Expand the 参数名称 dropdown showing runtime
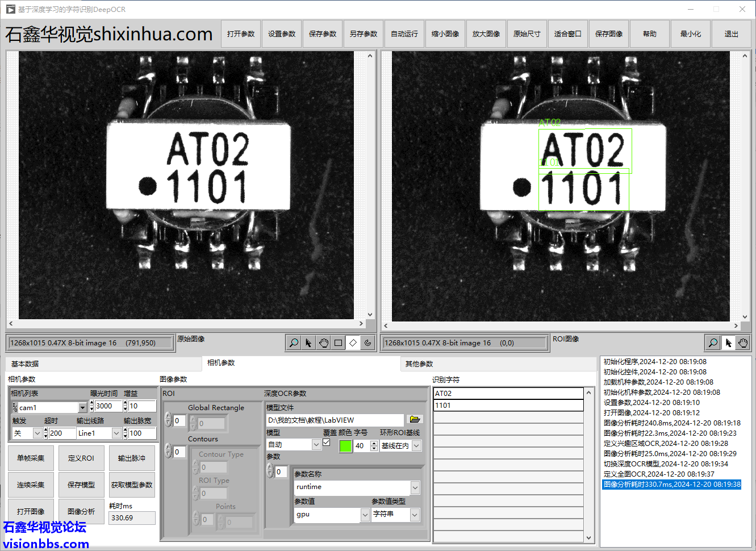This screenshot has height=551, width=756. [x=415, y=487]
